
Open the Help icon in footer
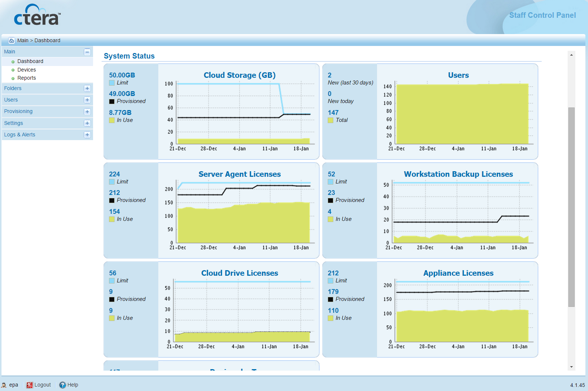(63, 385)
